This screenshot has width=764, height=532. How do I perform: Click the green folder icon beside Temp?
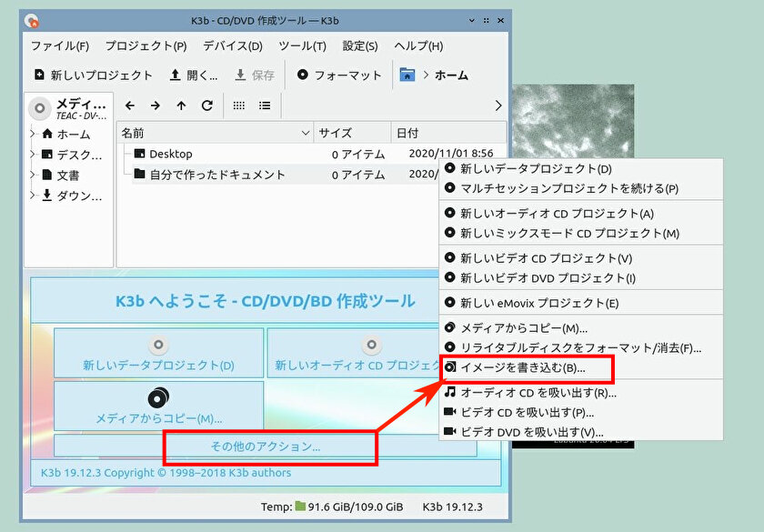coord(300,507)
